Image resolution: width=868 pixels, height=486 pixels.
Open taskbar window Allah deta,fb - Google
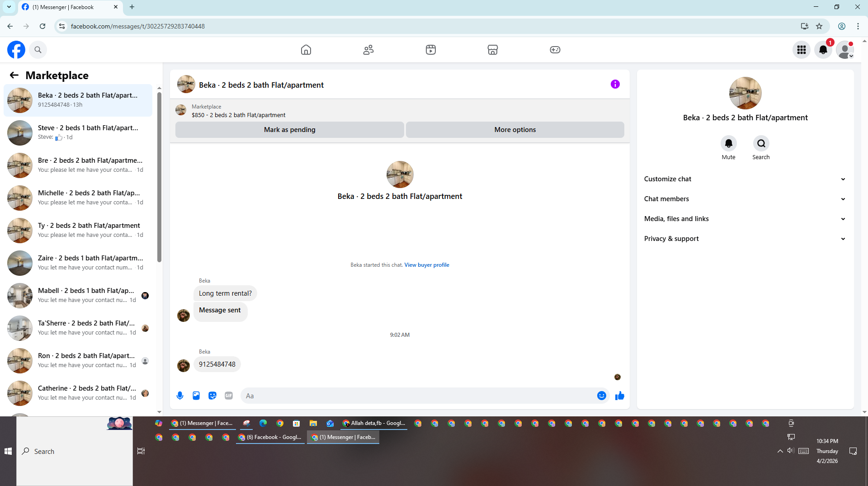coord(374,423)
